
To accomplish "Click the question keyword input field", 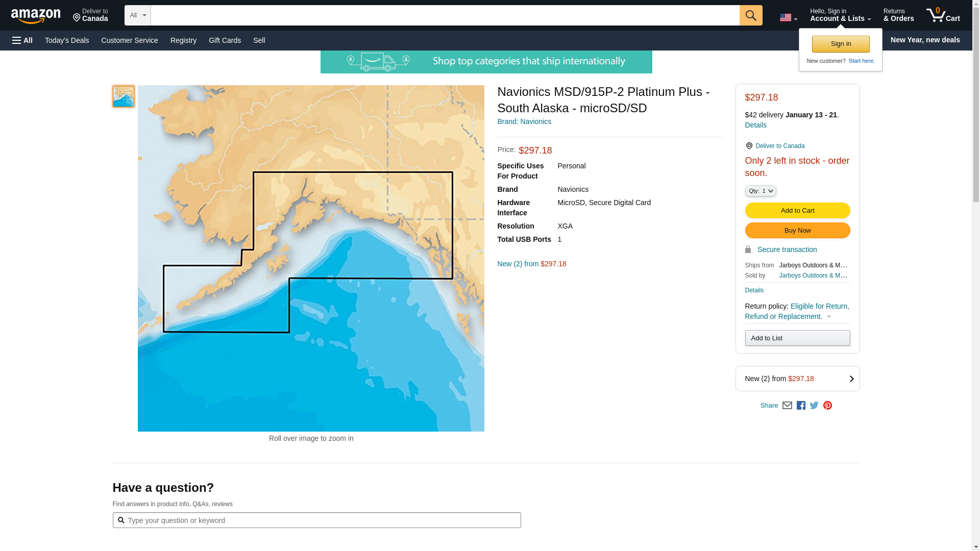I will tap(316, 520).
